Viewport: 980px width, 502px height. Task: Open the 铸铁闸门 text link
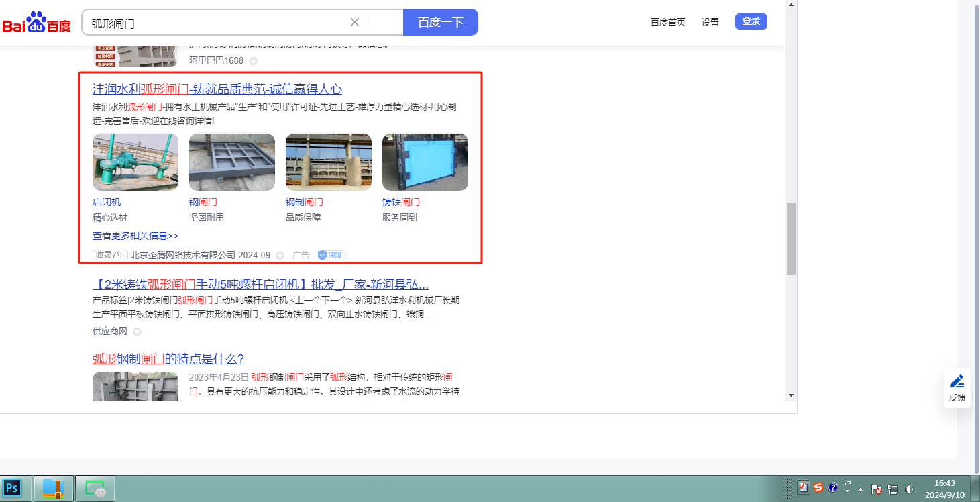pyautogui.click(x=401, y=202)
